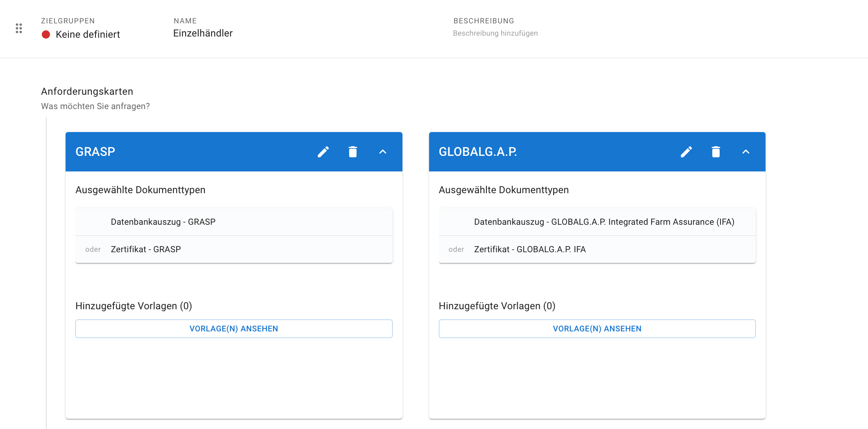This screenshot has width=868, height=429.
Task: Delete the GLOBALG.A.P. requirement card
Action: pos(716,152)
